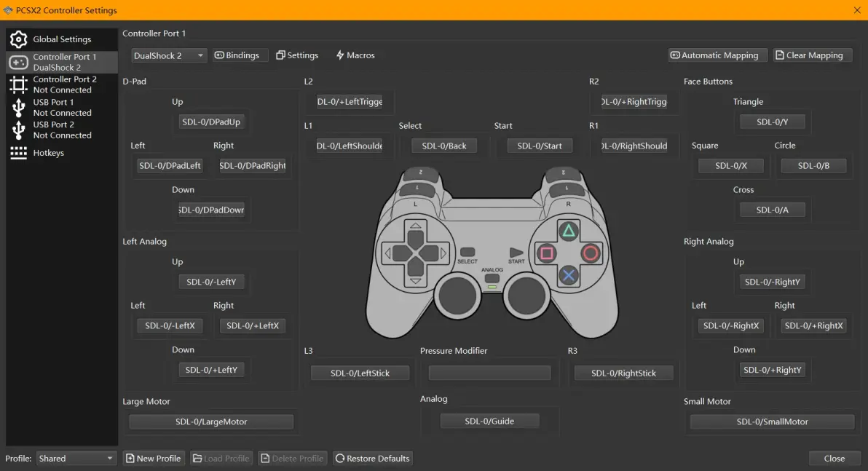Click the right analog stick on controller image
This screenshot has width=868, height=471.
click(x=526, y=296)
